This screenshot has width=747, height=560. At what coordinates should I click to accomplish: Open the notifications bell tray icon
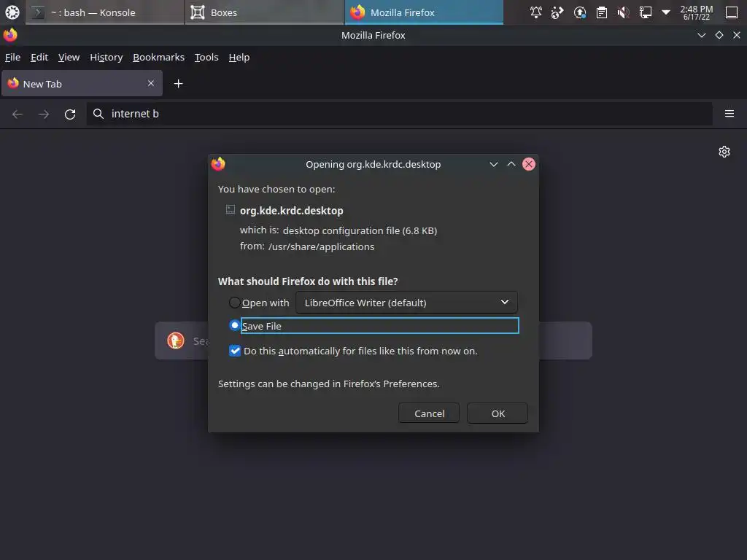point(536,12)
